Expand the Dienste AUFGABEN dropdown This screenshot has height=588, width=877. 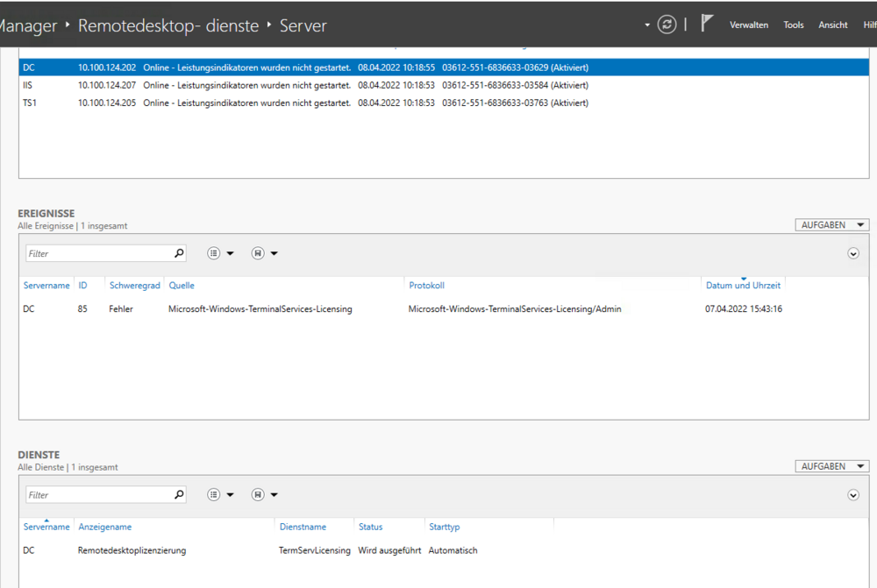click(x=831, y=467)
